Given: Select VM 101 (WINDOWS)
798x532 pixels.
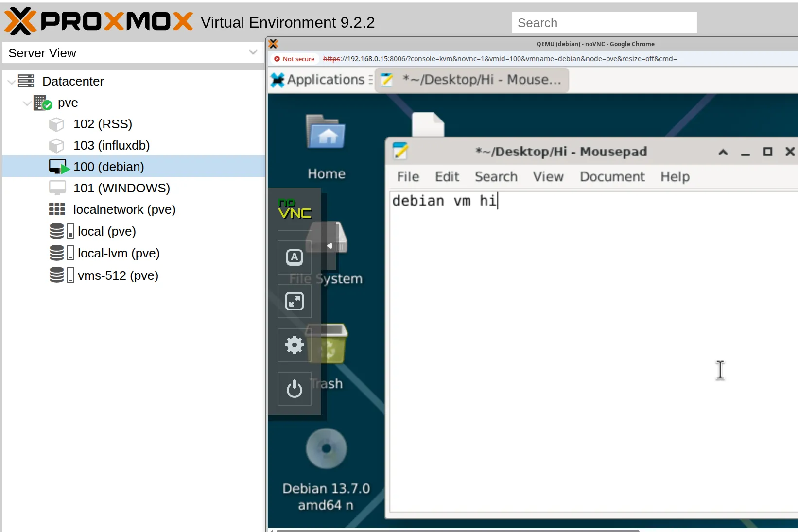Looking at the screenshot, I should [121, 188].
